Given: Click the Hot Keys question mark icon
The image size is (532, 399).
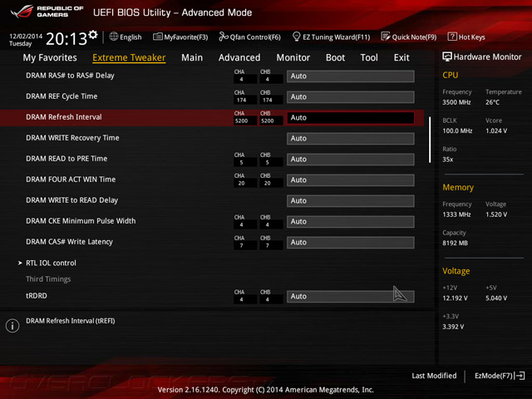Looking at the screenshot, I should (452, 37).
